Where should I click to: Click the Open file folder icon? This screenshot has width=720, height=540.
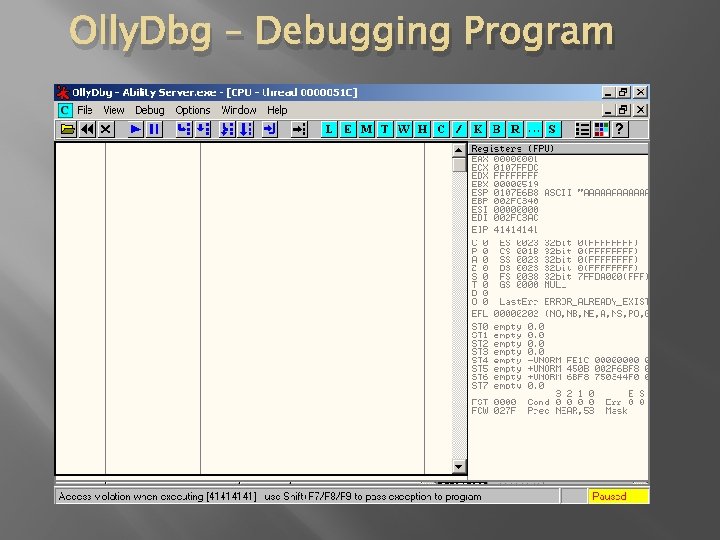(x=68, y=129)
